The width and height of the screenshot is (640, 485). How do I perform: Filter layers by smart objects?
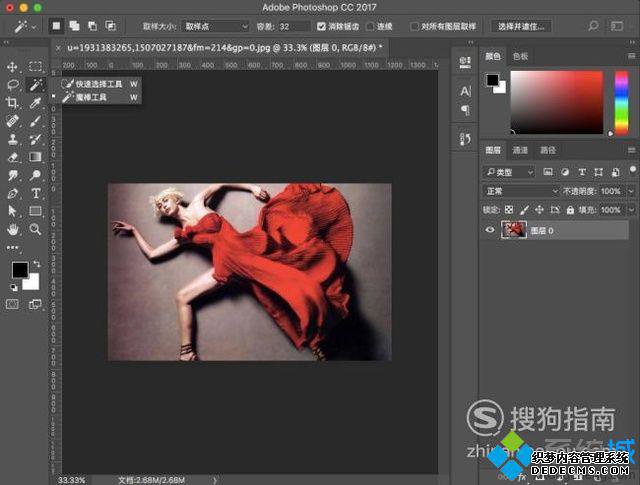click(616, 172)
